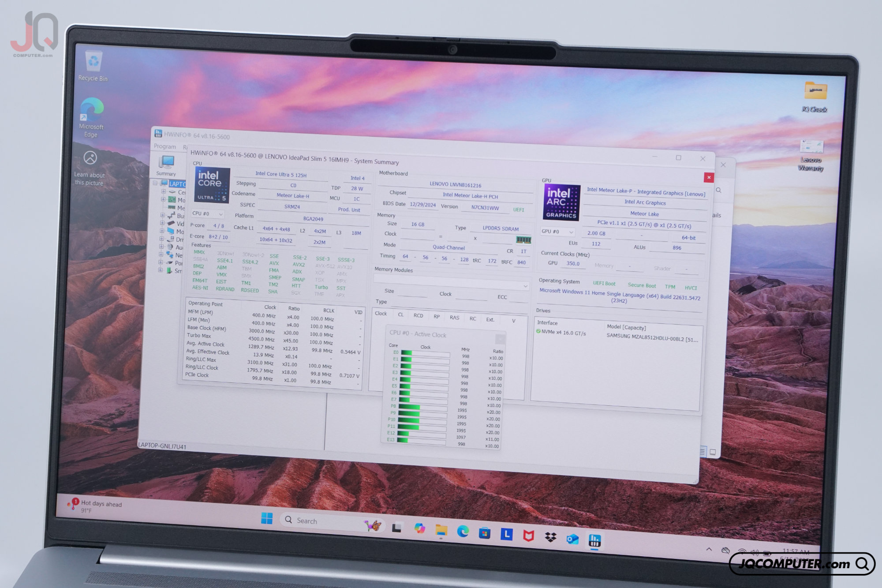Click the E0 core clock bar

click(x=426, y=353)
